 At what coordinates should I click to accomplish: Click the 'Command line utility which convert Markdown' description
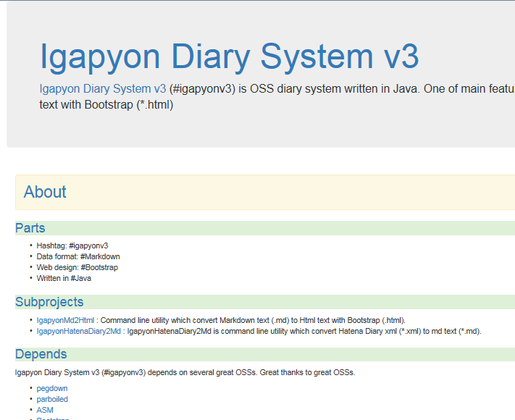[253, 320]
